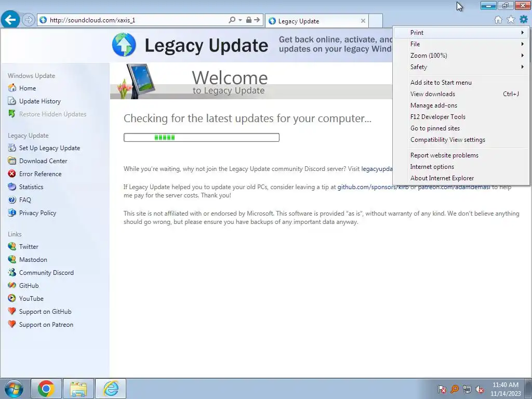Select Go to pinned sites
The width and height of the screenshot is (532, 399).
pyautogui.click(x=461, y=128)
